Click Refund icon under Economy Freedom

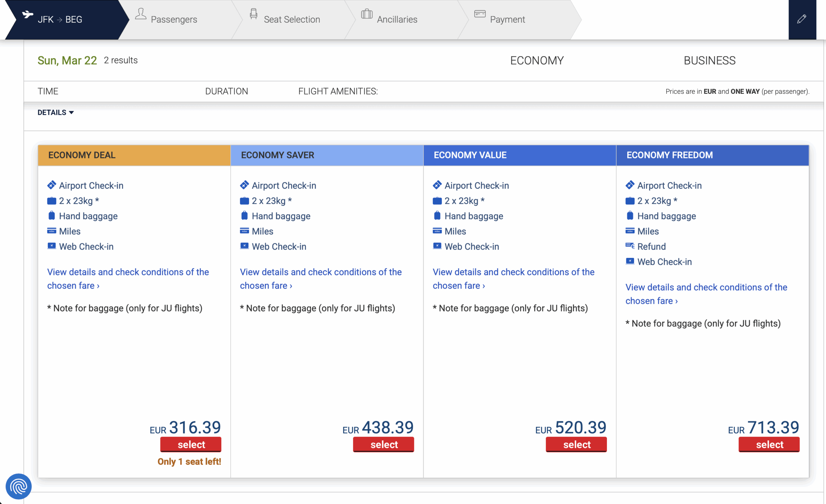click(630, 246)
